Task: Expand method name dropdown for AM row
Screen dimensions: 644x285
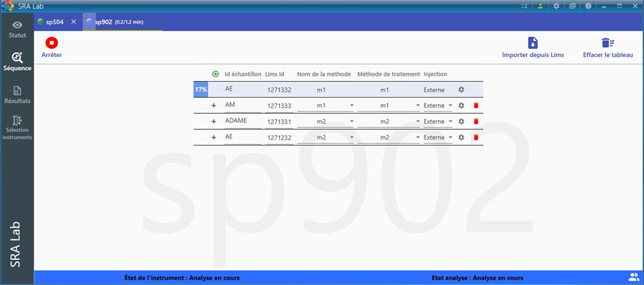Action: point(352,106)
